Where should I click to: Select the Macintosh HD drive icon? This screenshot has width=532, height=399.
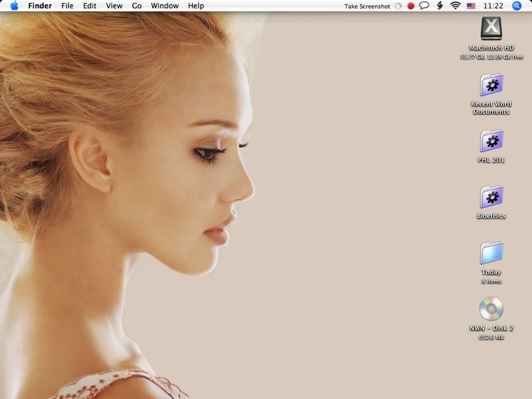[x=491, y=29]
